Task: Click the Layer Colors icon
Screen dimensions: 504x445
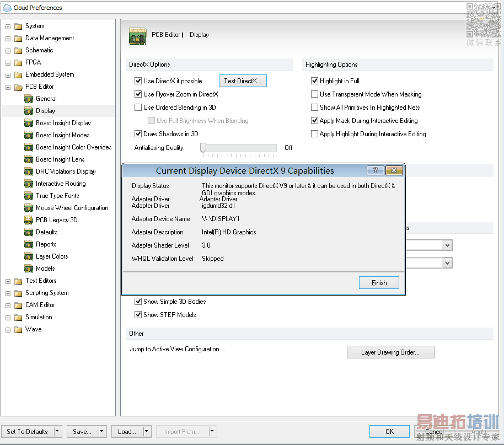Action: point(29,256)
